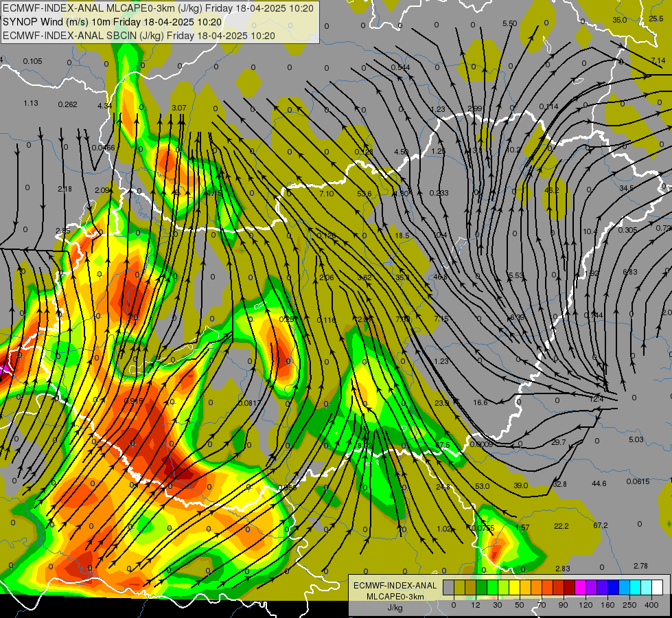Image resolution: width=672 pixels, height=618 pixels.
Task: Click the map value 0.915
Action: point(133,401)
